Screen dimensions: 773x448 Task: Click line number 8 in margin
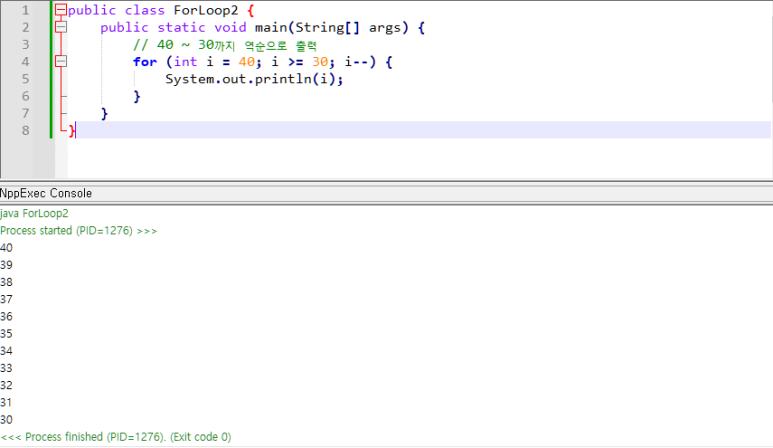(x=25, y=131)
